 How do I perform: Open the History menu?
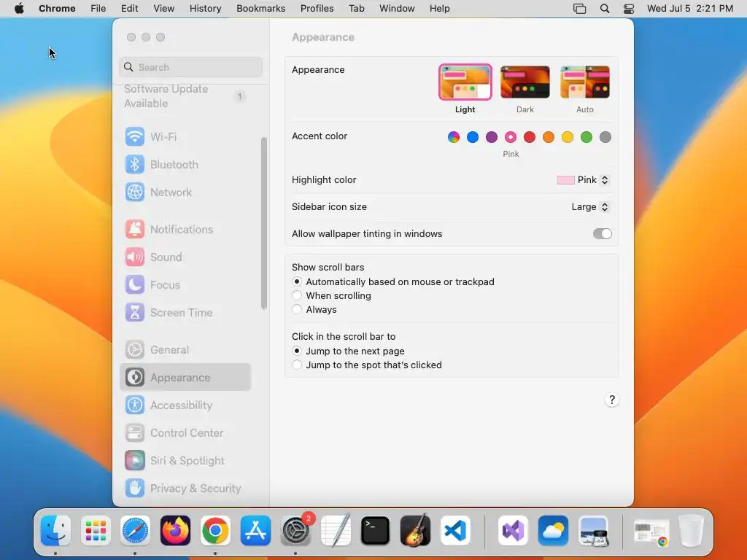(205, 9)
